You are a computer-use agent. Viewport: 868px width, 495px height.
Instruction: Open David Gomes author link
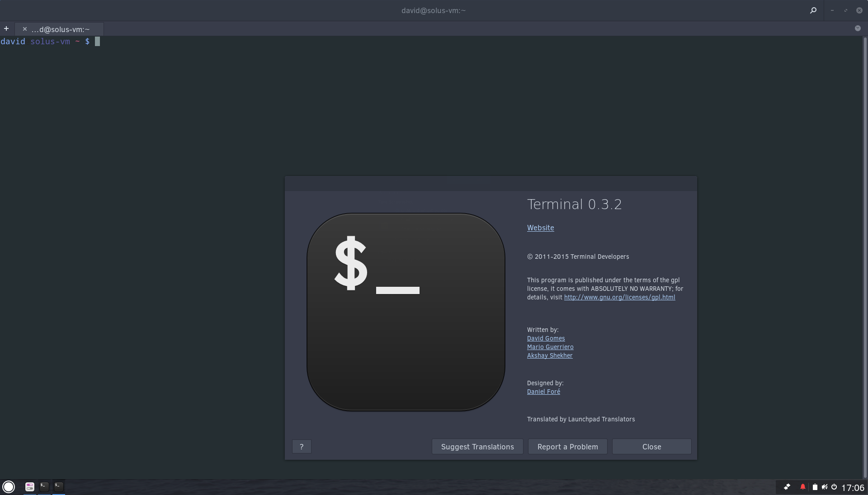(546, 338)
